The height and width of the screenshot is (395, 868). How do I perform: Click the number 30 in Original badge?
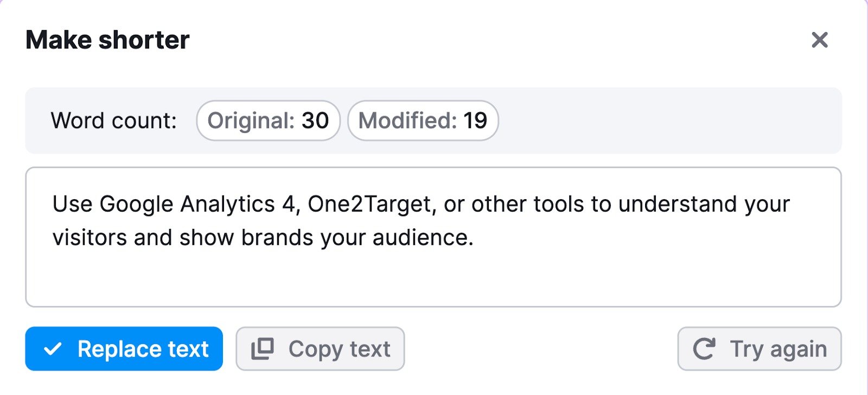315,120
